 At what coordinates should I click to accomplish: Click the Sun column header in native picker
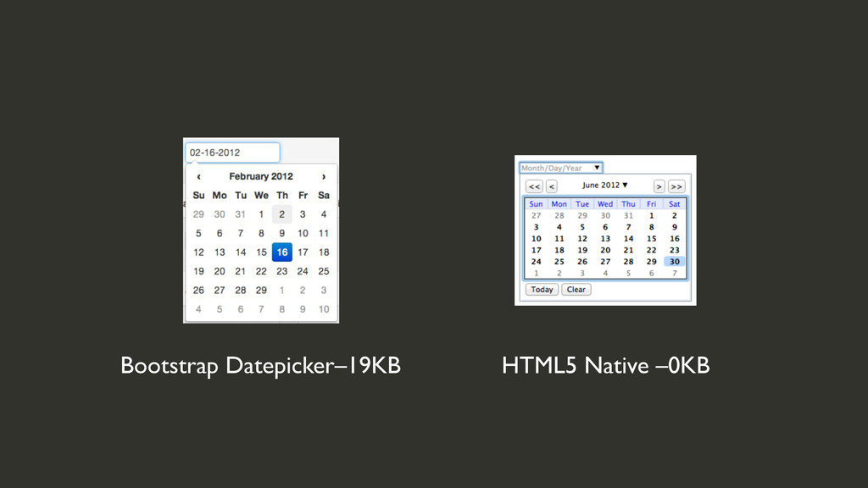pos(537,204)
